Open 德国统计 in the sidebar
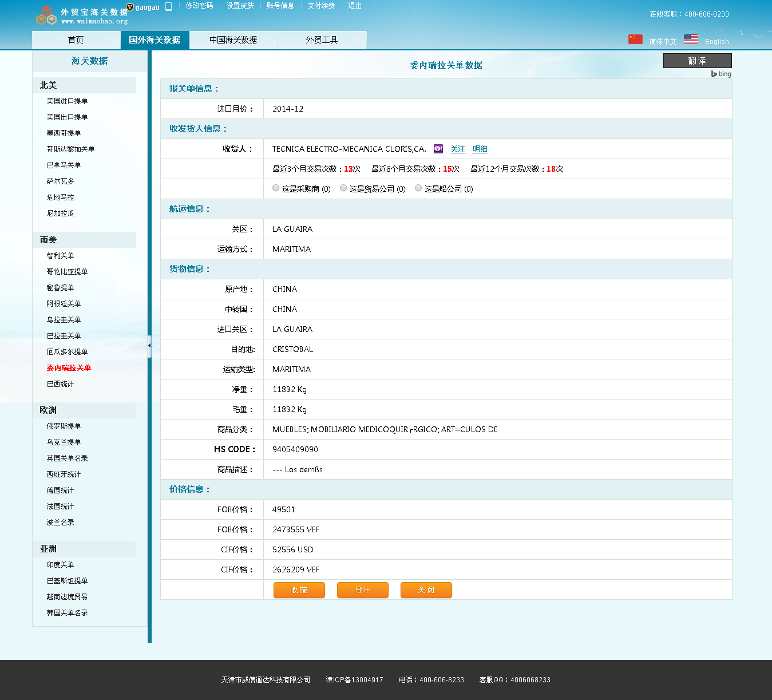 (60, 491)
